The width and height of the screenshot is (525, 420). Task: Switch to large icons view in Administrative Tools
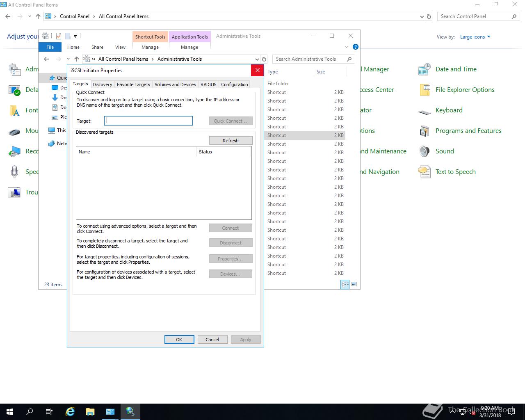tap(354, 284)
